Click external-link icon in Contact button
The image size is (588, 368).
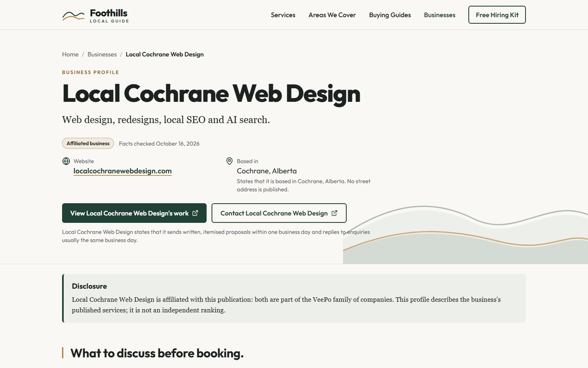pos(334,213)
